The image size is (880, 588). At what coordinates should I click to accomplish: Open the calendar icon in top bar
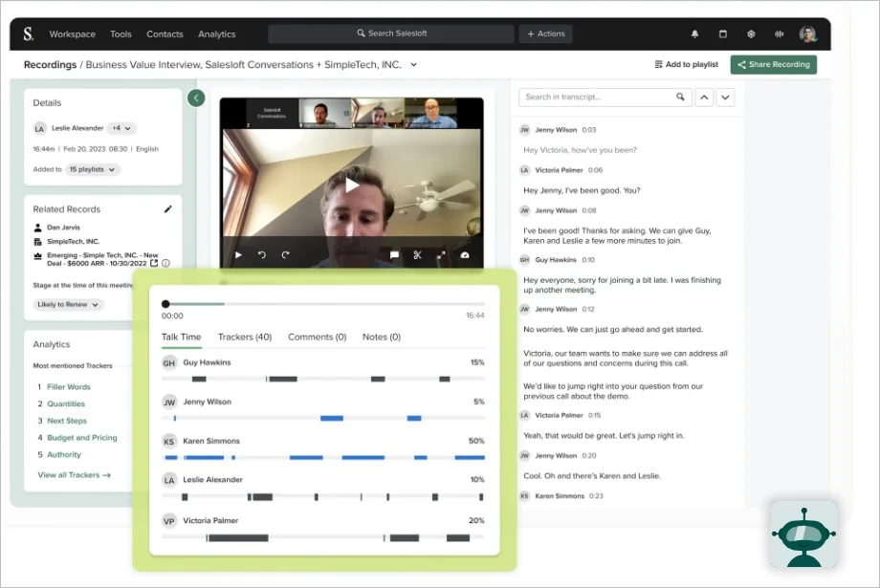click(723, 34)
